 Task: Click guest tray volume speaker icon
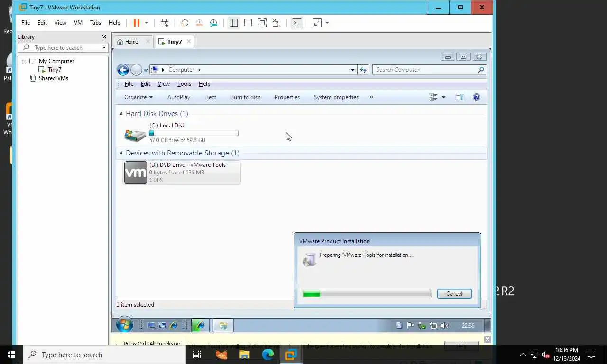444,326
